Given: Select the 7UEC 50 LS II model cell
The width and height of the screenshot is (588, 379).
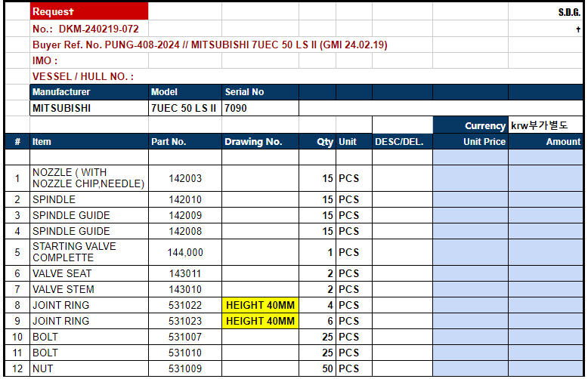Looking at the screenshot, I should pos(185,108).
